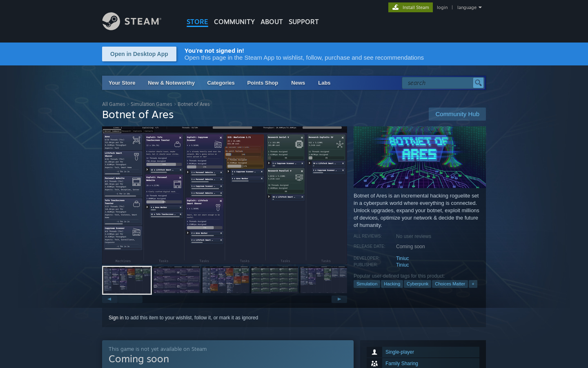
Task: Open the ABOUT page
Action: click(x=272, y=22)
